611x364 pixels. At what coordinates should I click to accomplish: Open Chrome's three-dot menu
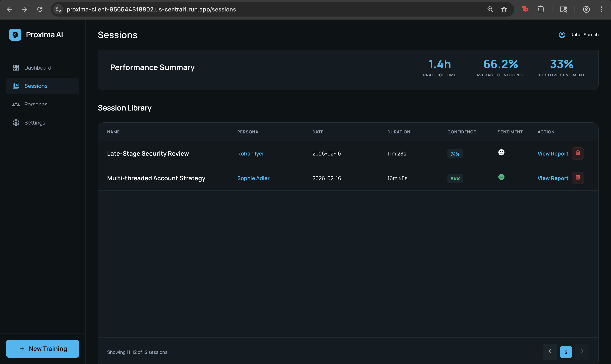pos(601,9)
